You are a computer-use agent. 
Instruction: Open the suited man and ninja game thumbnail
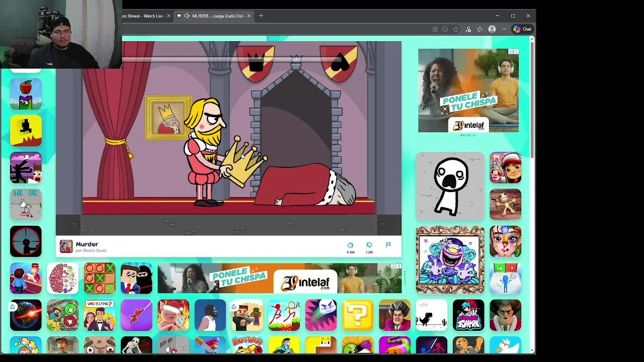[x=136, y=278]
